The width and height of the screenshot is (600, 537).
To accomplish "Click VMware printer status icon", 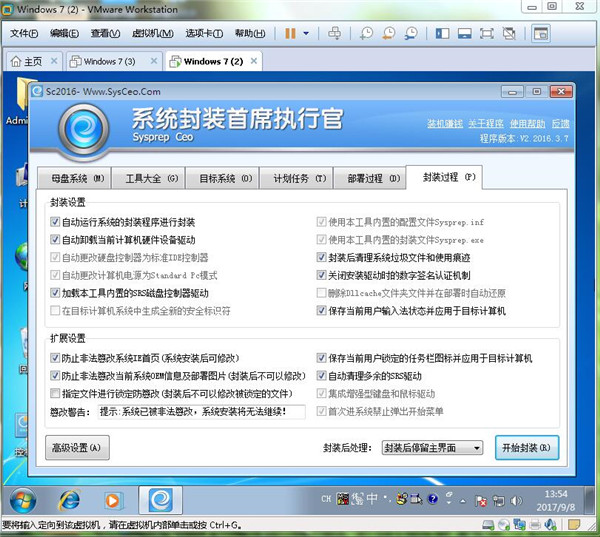I will pos(535,525).
